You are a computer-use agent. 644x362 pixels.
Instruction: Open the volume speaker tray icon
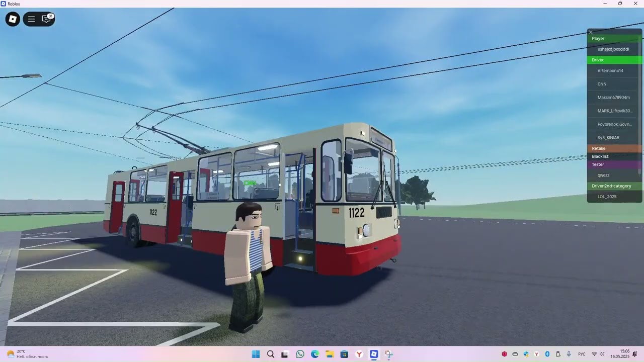(602, 354)
